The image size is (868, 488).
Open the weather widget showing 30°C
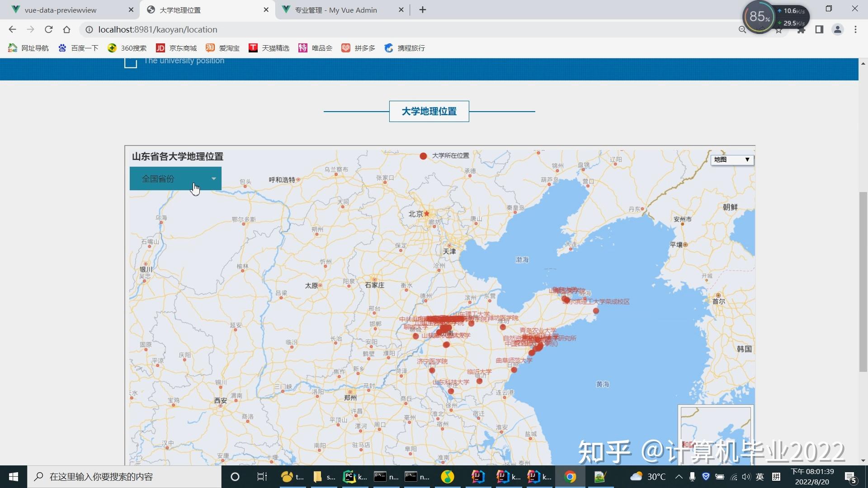pos(648,477)
